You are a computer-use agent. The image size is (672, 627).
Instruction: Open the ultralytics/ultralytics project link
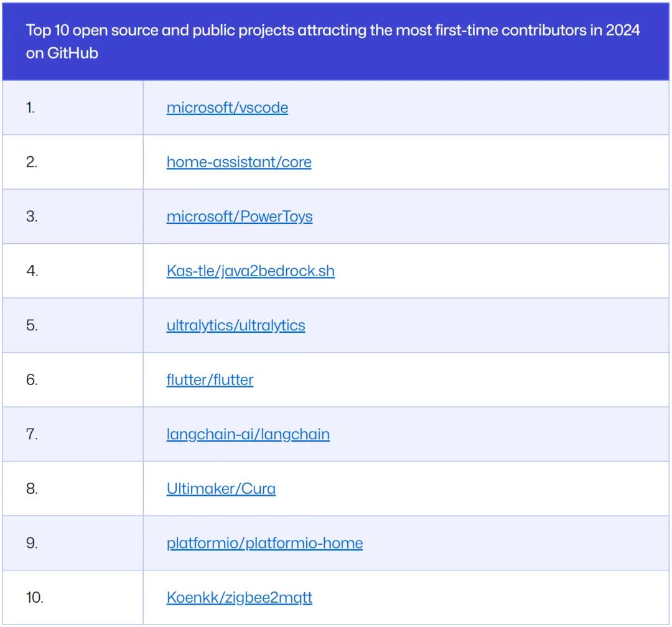pos(236,325)
